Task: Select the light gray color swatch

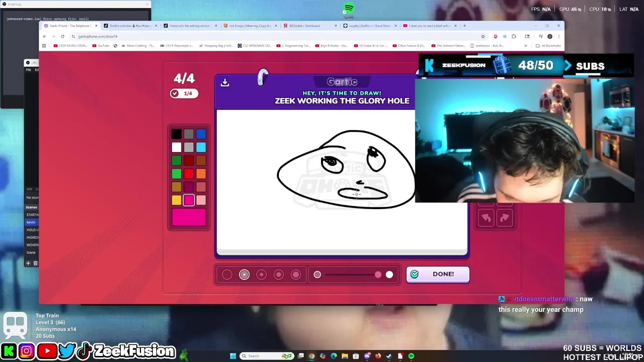Action: [189, 147]
